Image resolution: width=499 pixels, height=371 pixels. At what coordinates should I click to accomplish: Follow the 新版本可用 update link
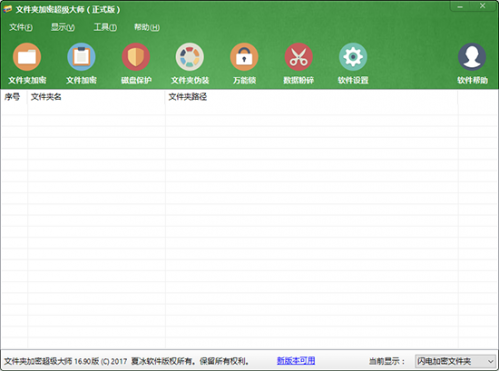coord(296,361)
